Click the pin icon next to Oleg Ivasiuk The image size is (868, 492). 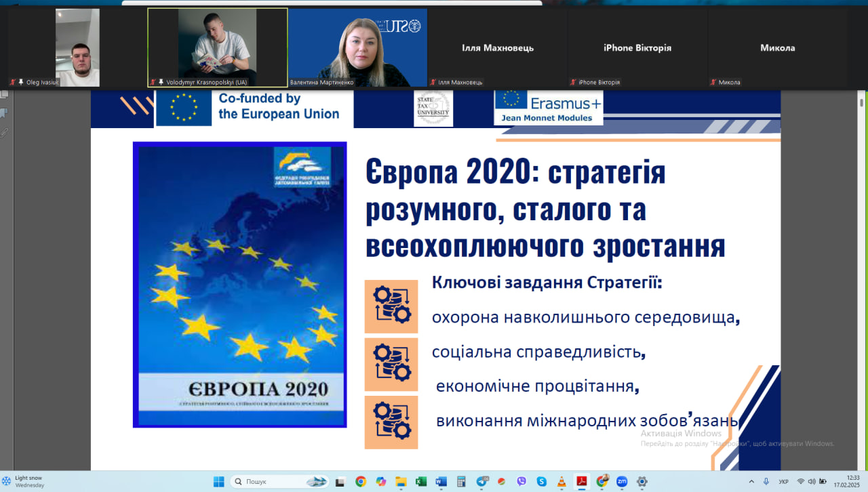21,82
